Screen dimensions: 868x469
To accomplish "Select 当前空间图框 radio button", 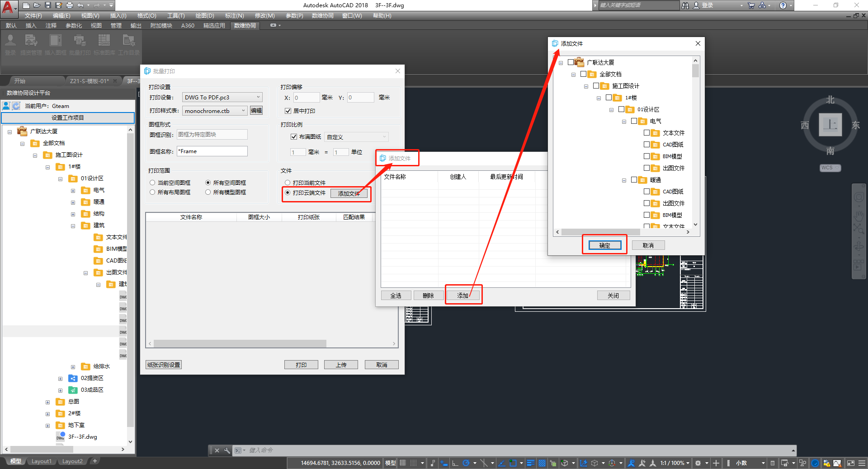I will [152, 183].
